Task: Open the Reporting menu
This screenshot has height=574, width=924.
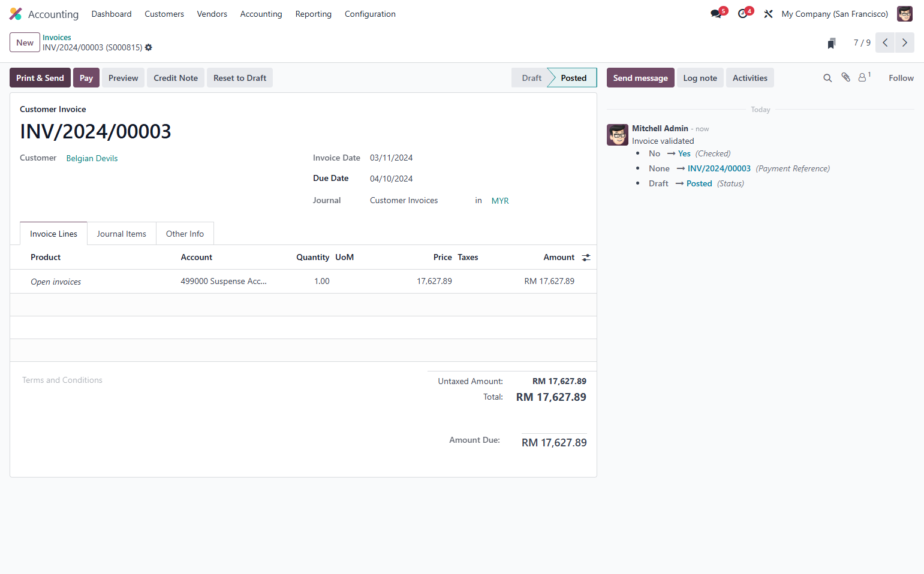Action: point(313,14)
